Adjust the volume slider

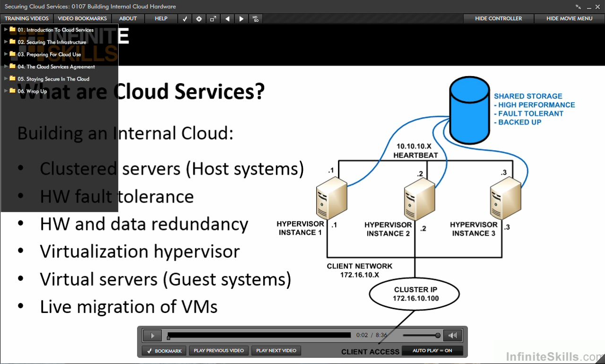tap(422, 336)
